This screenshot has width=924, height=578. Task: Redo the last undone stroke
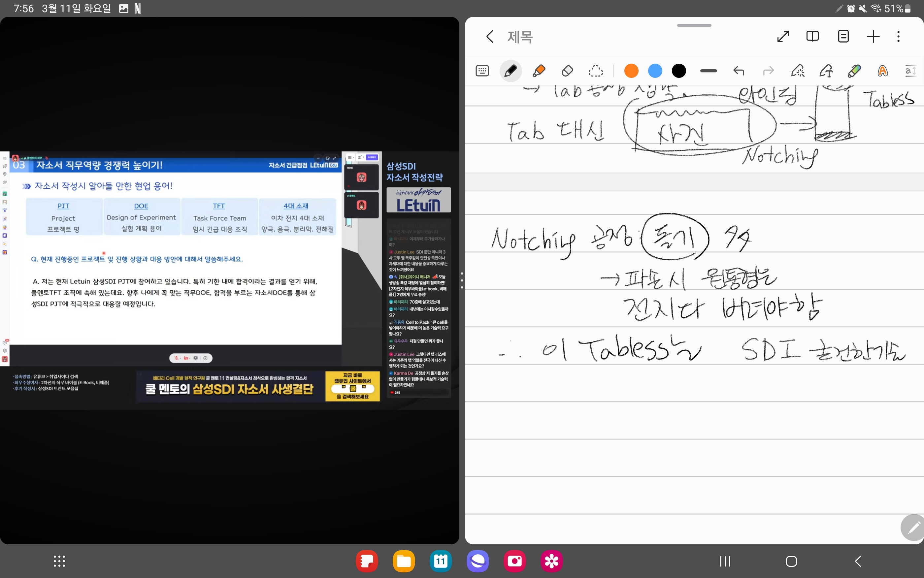(x=768, y=71)
